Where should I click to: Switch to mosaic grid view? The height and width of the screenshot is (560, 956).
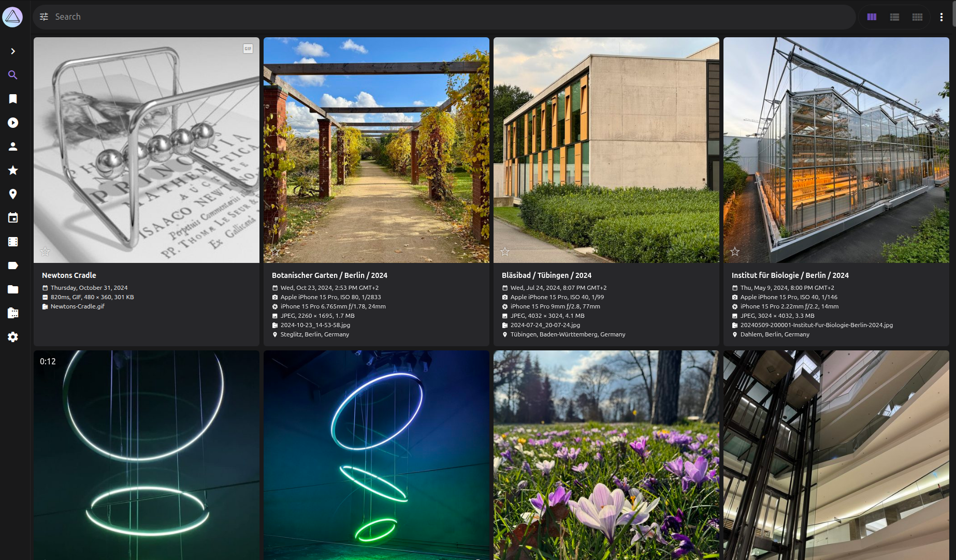click(x=917, y=17)
